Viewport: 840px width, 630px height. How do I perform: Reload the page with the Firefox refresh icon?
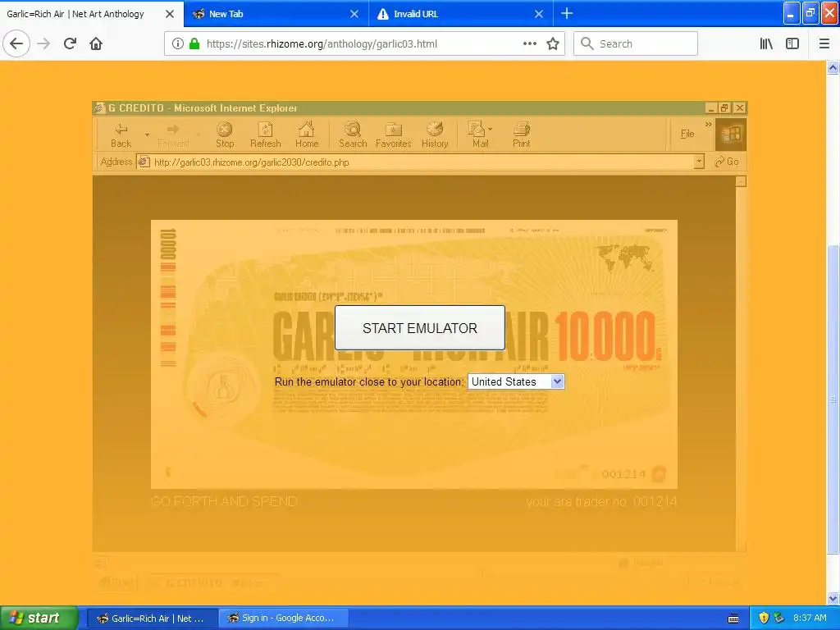pos(70,44)
